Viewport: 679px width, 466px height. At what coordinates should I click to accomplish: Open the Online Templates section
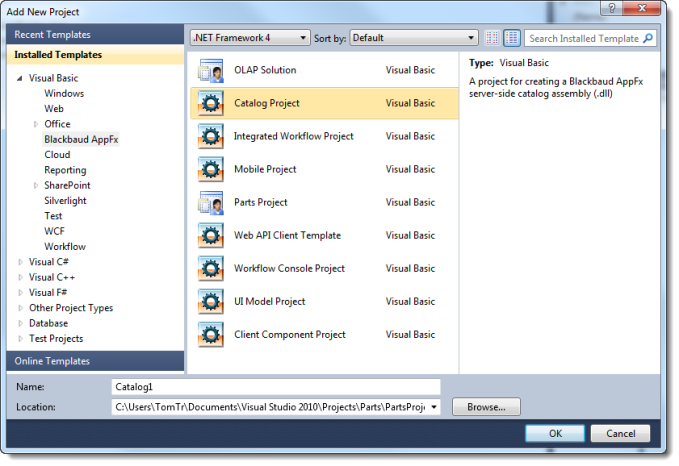tap(95, 361)
